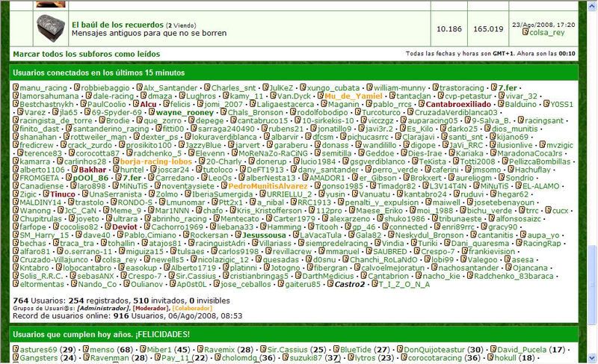The width and height of the screenshot is (598, 364).
Task: Click the profile icon beside colsa_rey in last post
Action: coord(525,32)
